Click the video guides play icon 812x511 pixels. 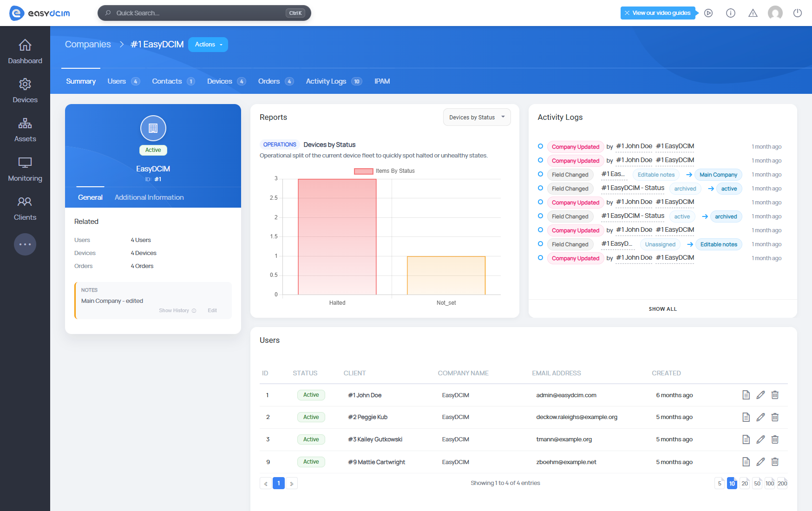(x=708, y=13)
